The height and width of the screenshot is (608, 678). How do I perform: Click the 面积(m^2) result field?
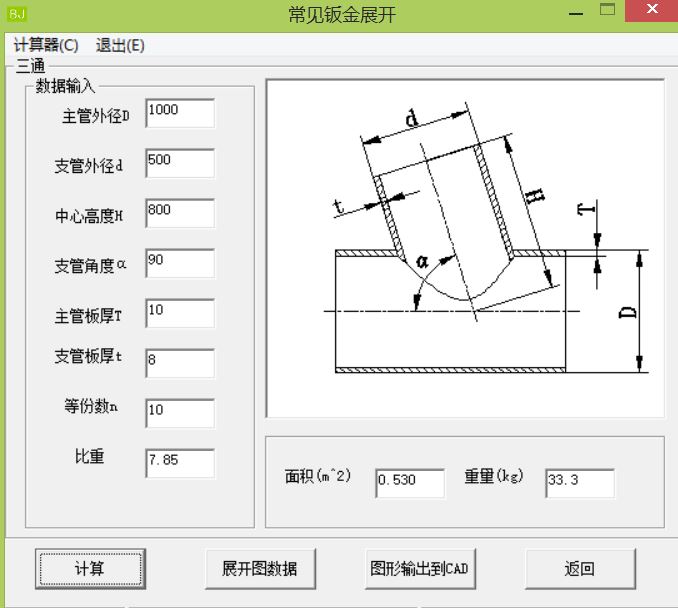coord(410,483)
